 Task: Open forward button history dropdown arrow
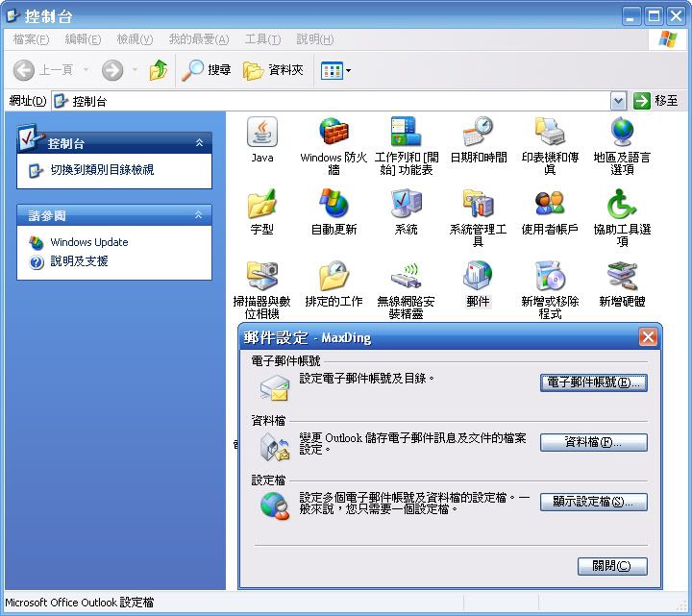coord(136,70)
